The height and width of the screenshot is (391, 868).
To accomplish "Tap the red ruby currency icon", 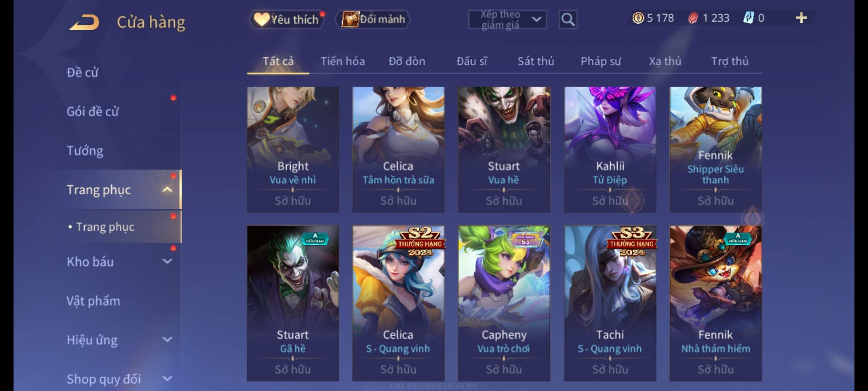I will coord(693,18).
